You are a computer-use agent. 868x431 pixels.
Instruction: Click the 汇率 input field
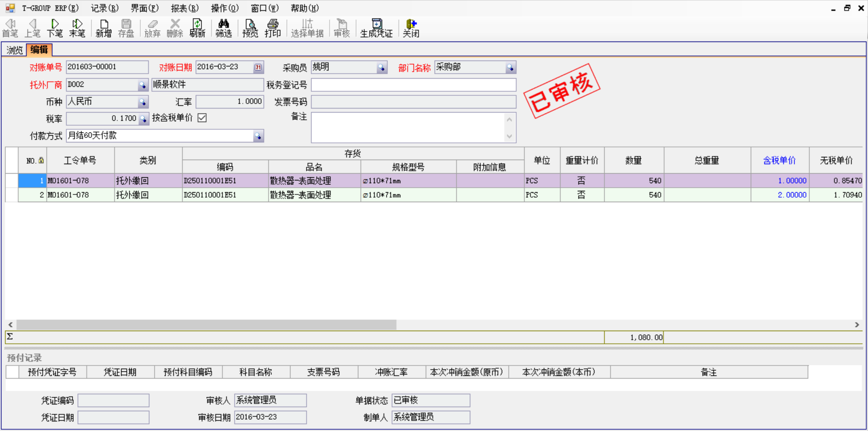coord(230,102)
